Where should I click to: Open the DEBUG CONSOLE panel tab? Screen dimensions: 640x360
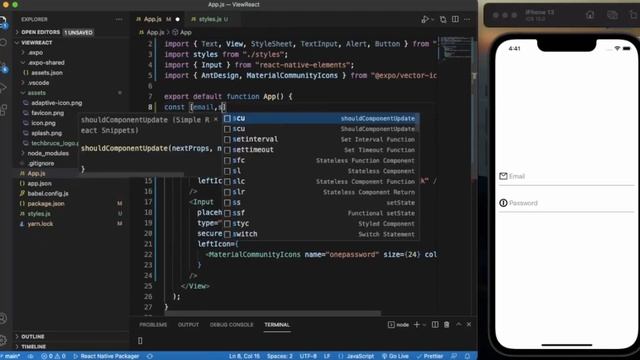coord(231,324)
